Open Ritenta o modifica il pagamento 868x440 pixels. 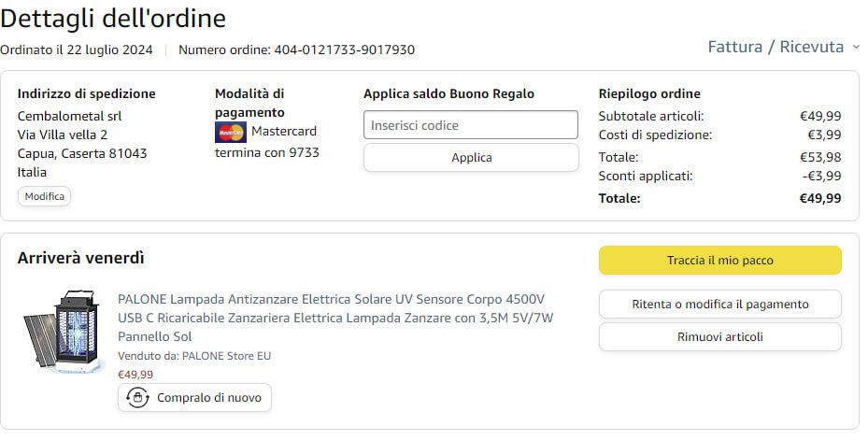pyautogui.click(x=719, y=305)
